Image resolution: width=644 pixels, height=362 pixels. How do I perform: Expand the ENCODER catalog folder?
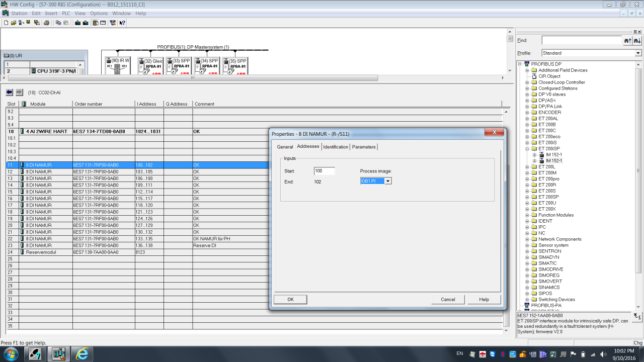tap(527, 113)
